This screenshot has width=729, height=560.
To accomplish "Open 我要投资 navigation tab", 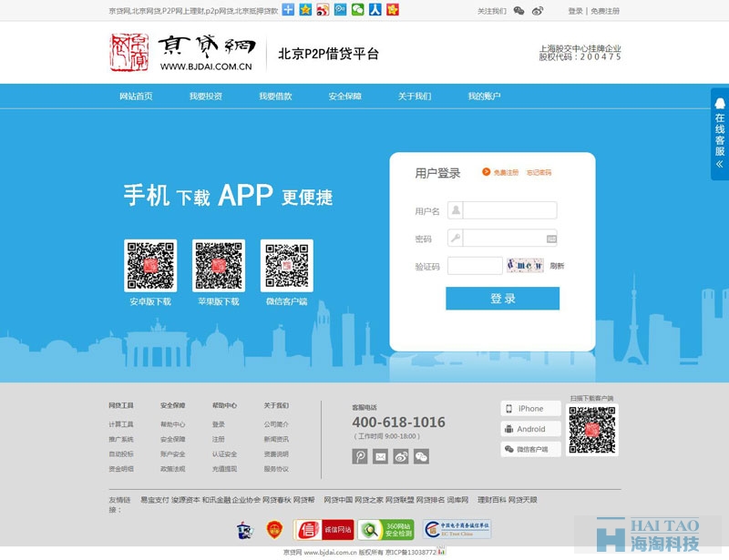I will tap(206, 97).
